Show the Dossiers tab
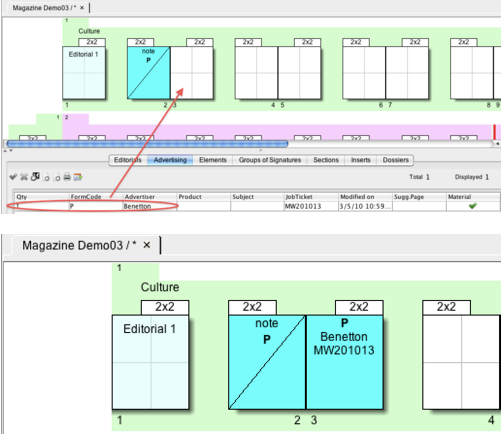This screenshot has height=435, width=504. 395,160
